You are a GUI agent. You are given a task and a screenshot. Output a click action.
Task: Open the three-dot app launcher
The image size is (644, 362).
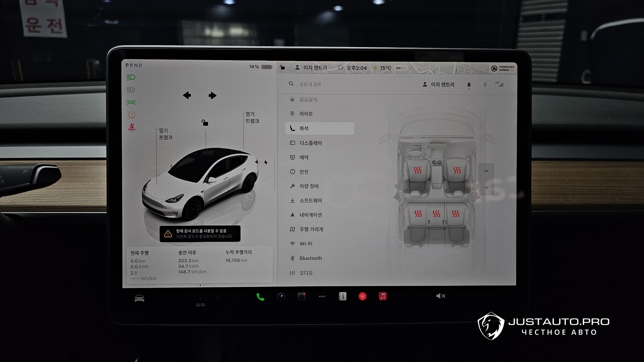click(322, 297)
